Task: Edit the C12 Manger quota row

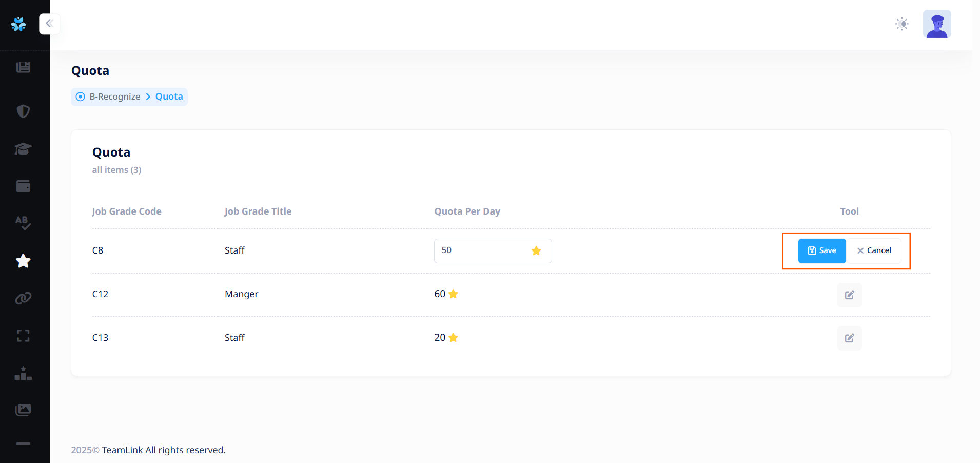Action: (x=849, y=295)
